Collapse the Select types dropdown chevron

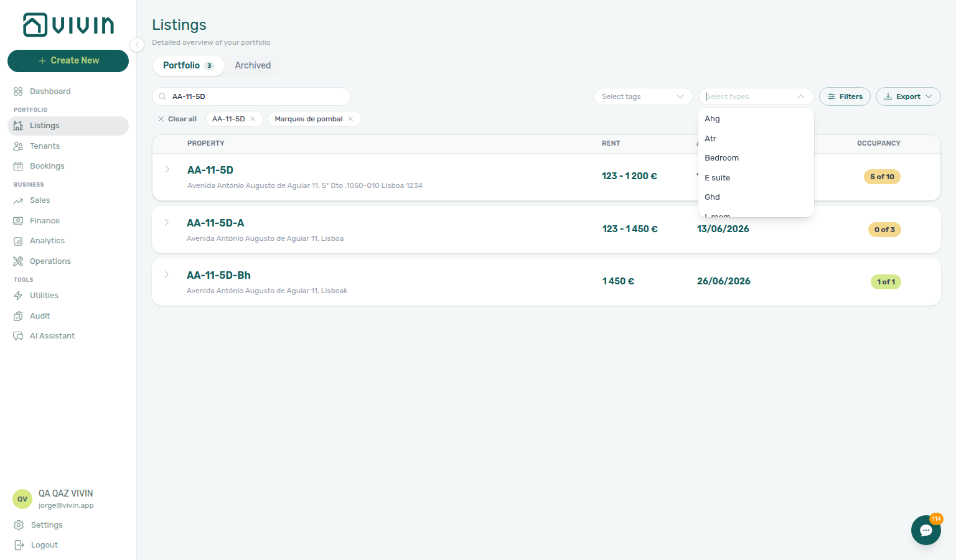(x=801, y=96)
